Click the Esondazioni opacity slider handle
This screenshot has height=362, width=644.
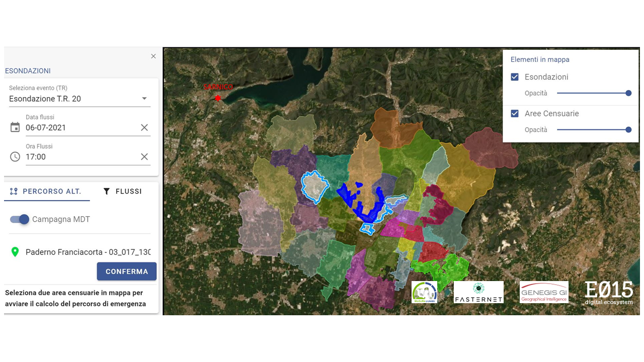(x=628, y=93)
